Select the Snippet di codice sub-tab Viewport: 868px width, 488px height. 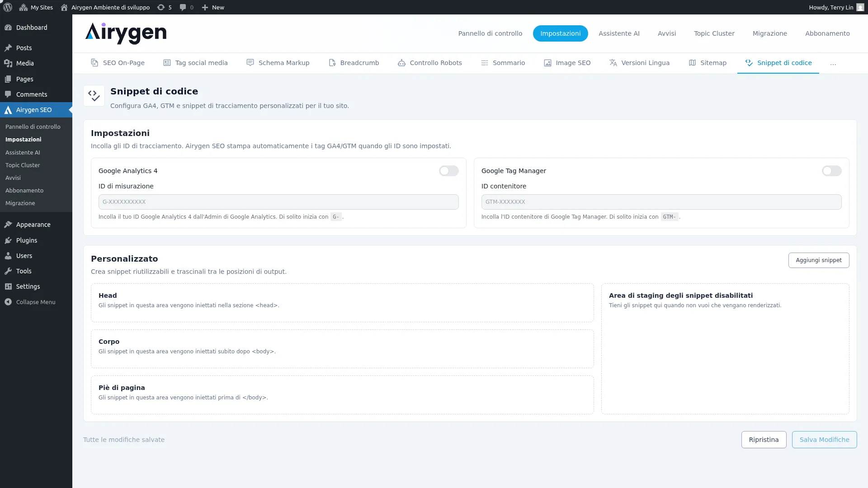[x=778, y=63]
